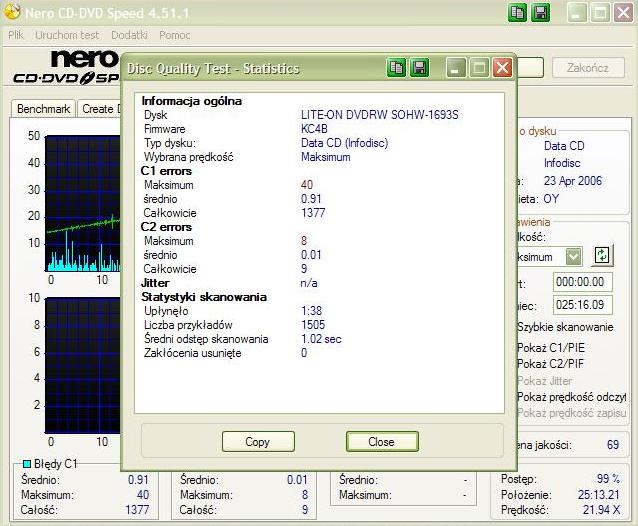Close the Disc Quality Test Statistics dialog
The height and width of the screenshot is (526, 638).
coord(503,68)
